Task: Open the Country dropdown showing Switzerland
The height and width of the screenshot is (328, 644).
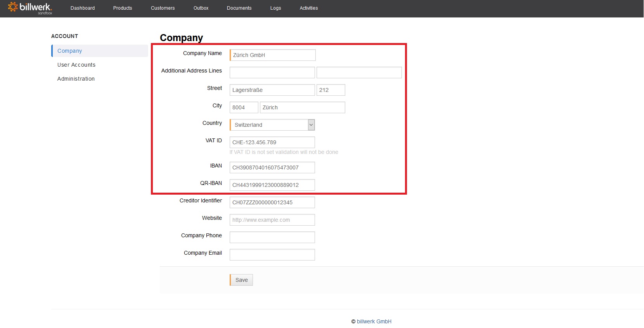Action: pyautogui.click(x=272, y=125)
